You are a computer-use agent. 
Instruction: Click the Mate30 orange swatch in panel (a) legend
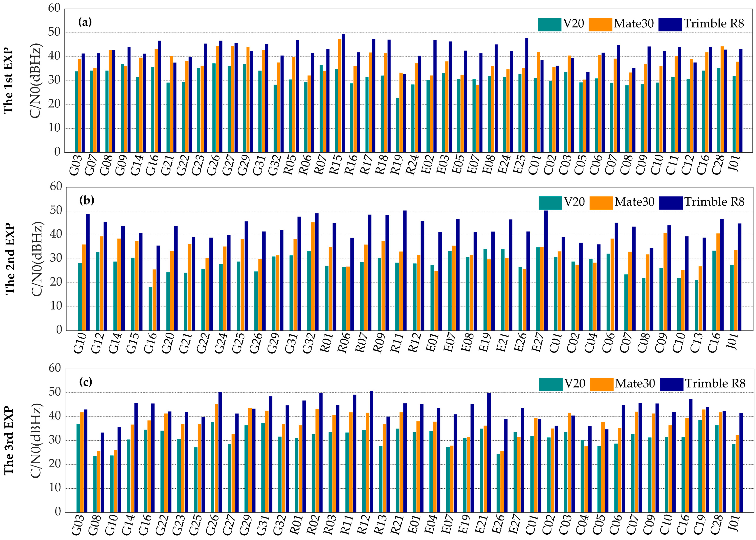point(600,24)
